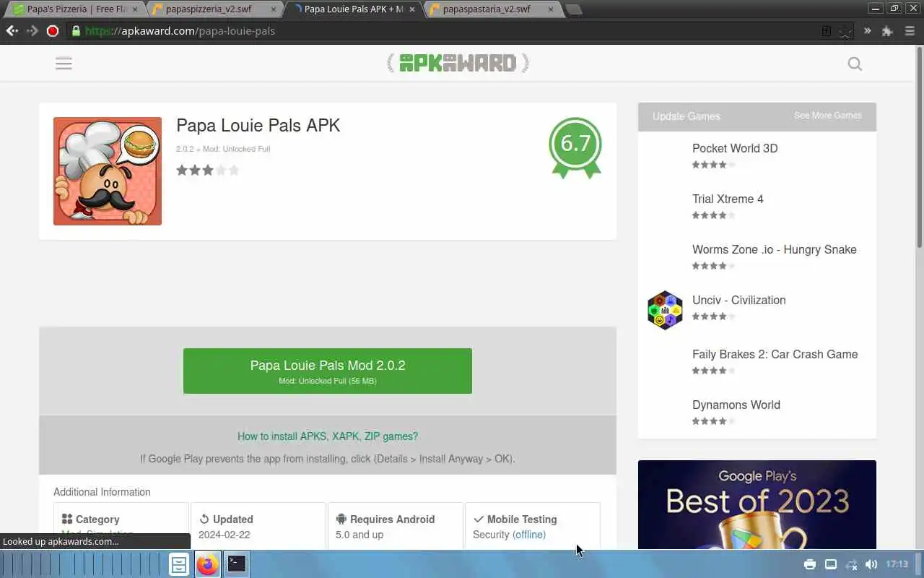Click the 6.7 score badge
Screen dimensions: 924x578
click(575, 147)
